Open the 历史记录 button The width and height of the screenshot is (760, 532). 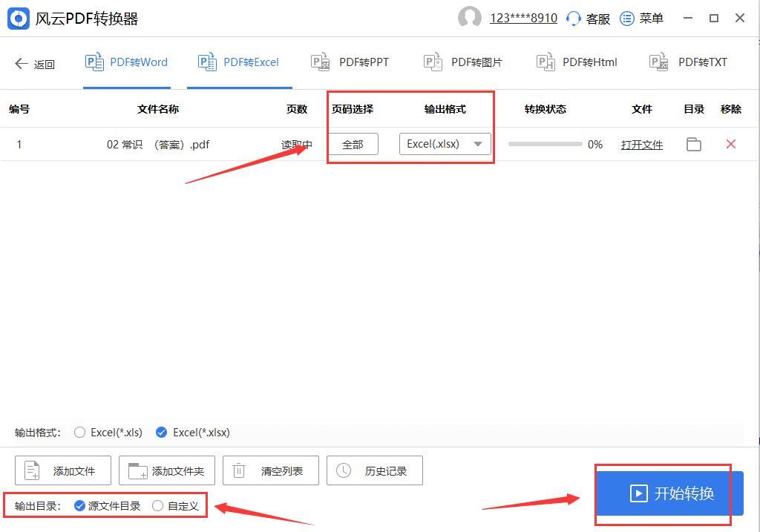coord(375,470)
